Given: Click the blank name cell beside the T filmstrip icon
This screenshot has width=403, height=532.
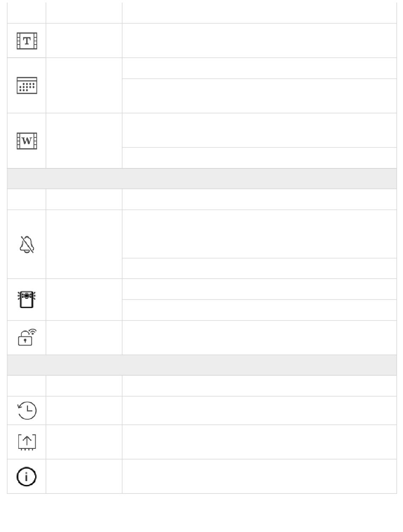Looking at the screenshot, I should [x=84, y=41].
